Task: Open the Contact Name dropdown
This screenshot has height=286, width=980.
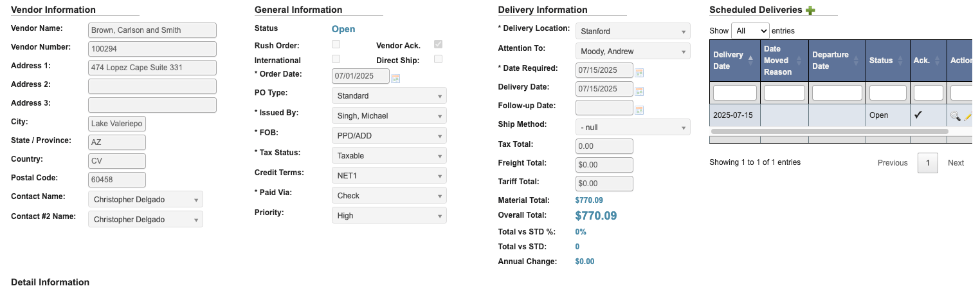Action: tap(145, 200)
